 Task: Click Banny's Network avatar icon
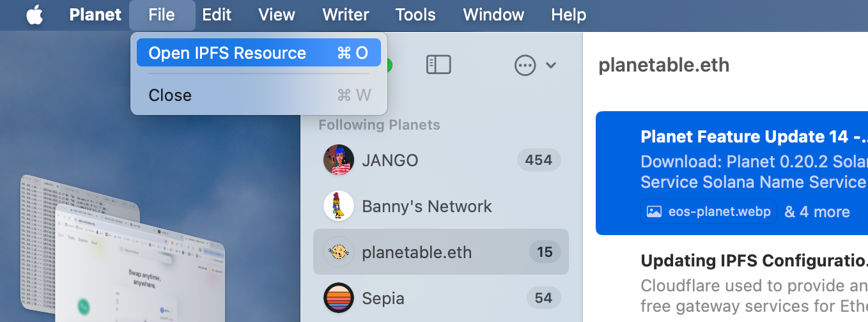pos(339,206)
